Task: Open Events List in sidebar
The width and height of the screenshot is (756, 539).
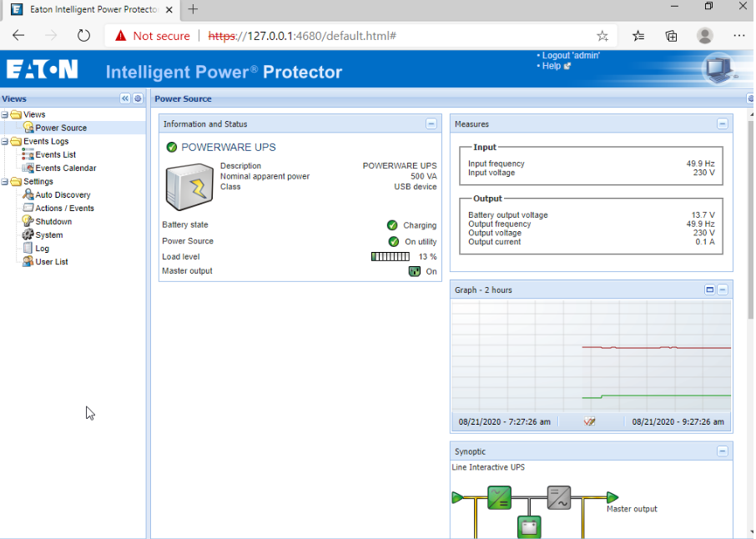Action: click(55, 154)
